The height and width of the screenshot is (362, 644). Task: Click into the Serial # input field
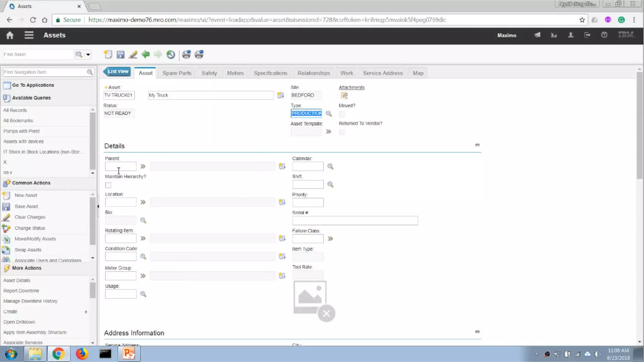[355, 221]
